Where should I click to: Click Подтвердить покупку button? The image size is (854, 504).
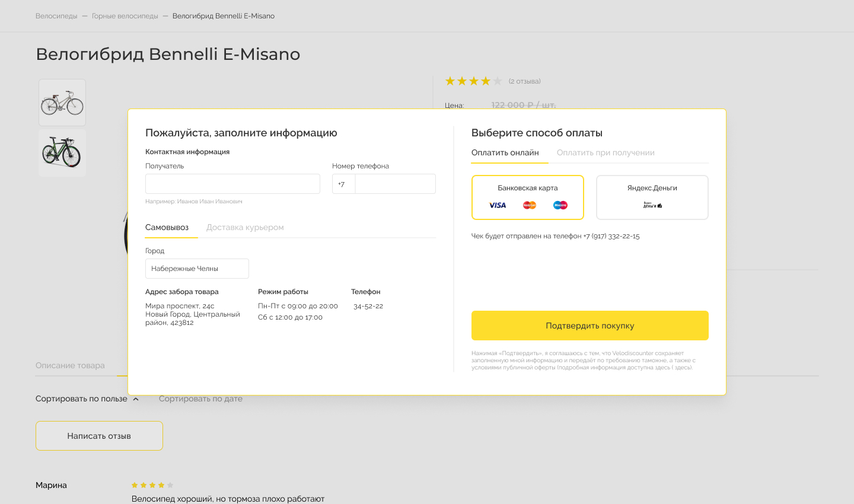pyautogui.click(x=590, y=326)
